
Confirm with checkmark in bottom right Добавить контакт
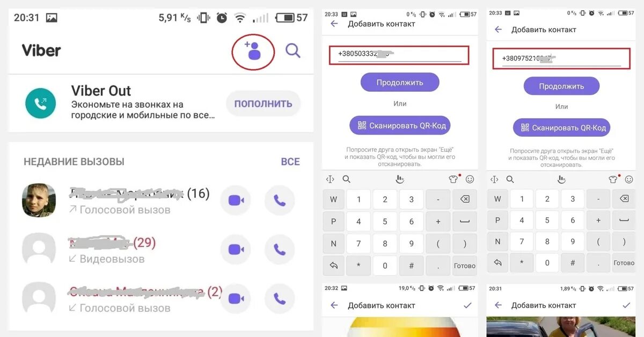[626, 305]
